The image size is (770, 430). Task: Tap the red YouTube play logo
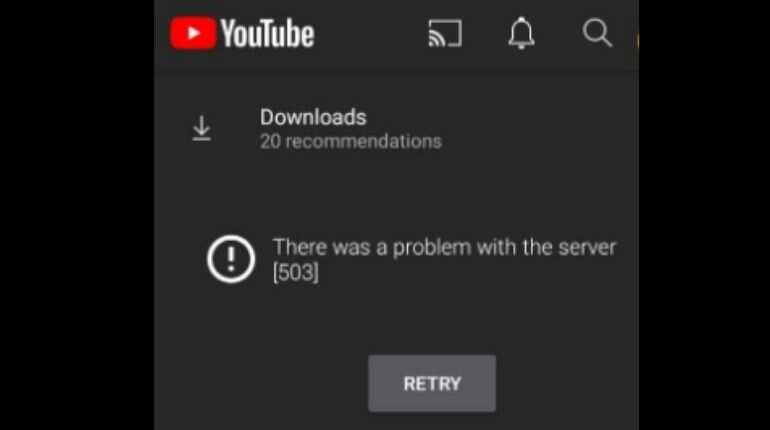tap(193, 33)
